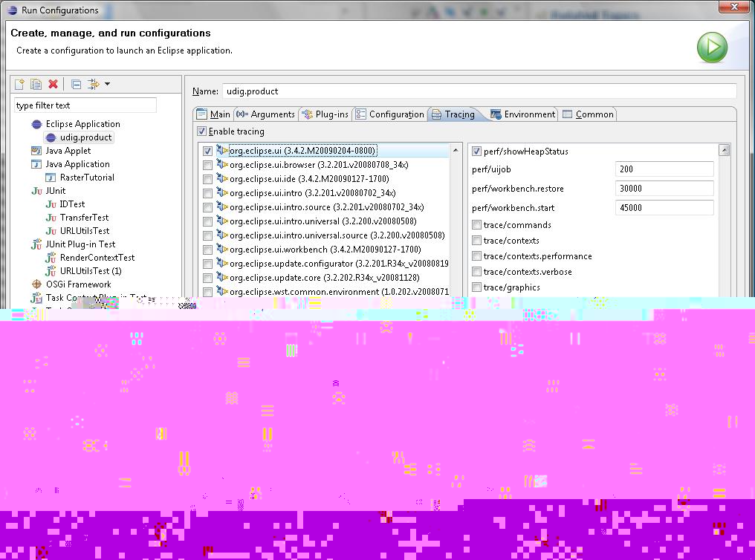Click the green Run icon in header
Viewport: 755px width, 560px height.
pyautogui.click(x=711, y=48)
